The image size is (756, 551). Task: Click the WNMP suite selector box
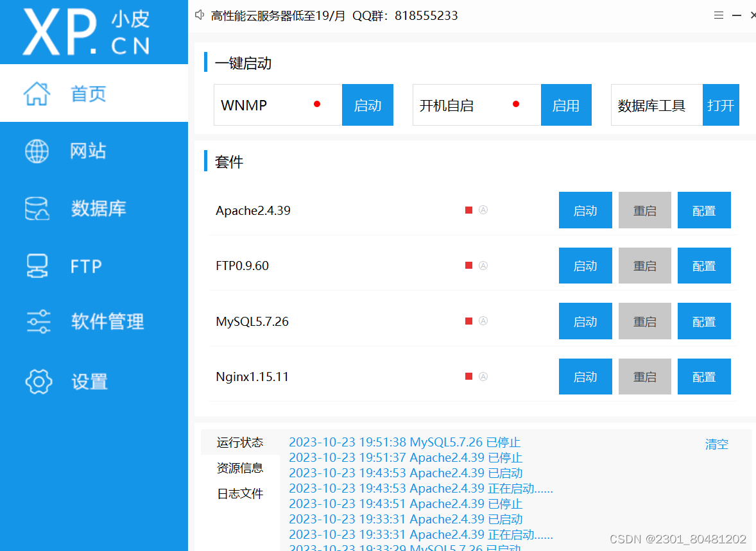278,105
